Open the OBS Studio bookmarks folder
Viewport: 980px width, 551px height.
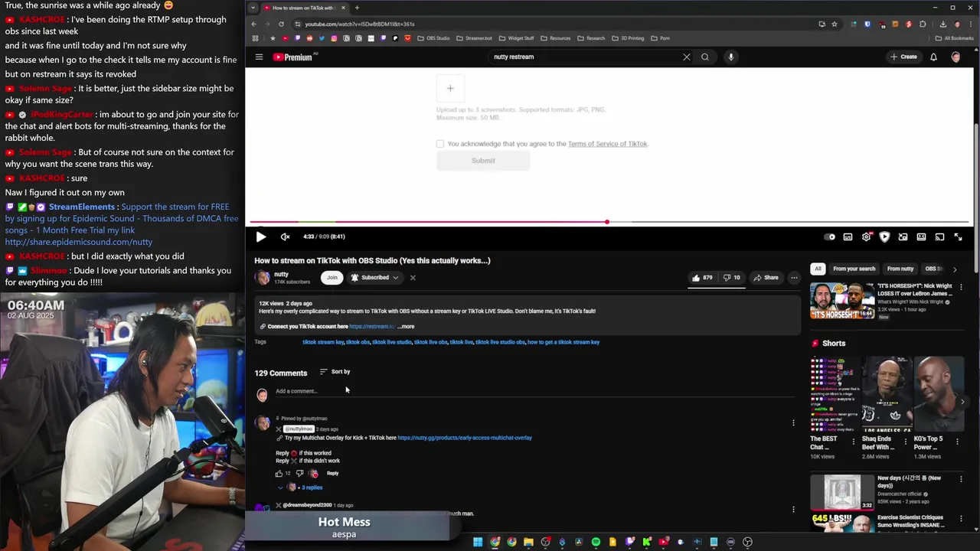tap(433, 38)
